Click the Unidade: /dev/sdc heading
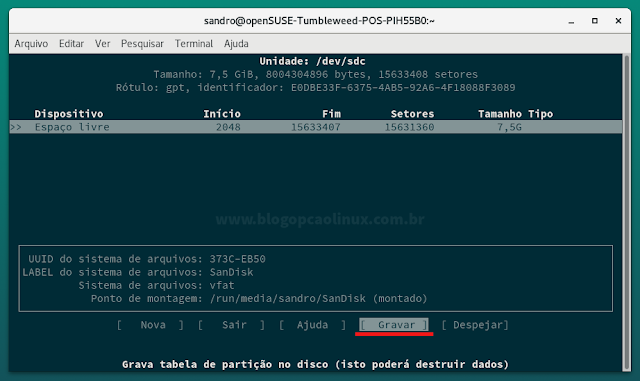 312,61
